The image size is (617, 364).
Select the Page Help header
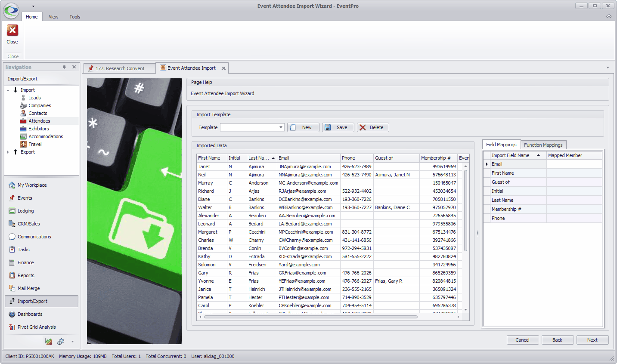click(x=398, y=82)
